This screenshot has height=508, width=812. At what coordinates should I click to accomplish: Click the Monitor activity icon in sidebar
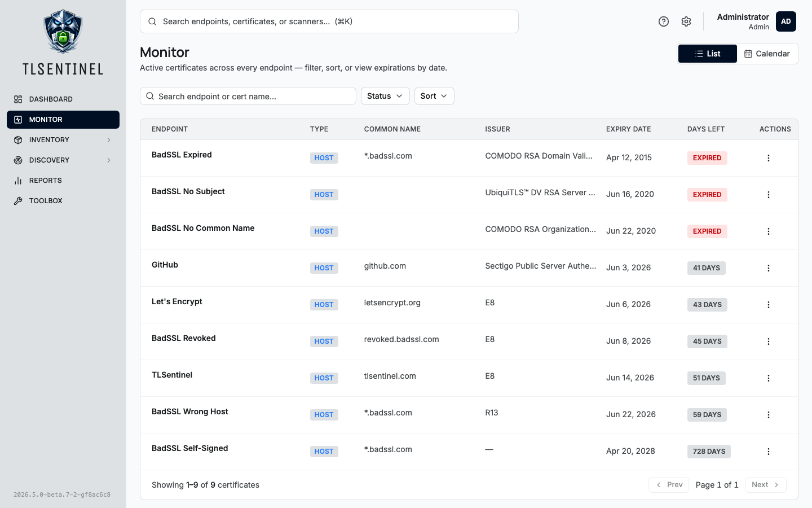point(18,120)
